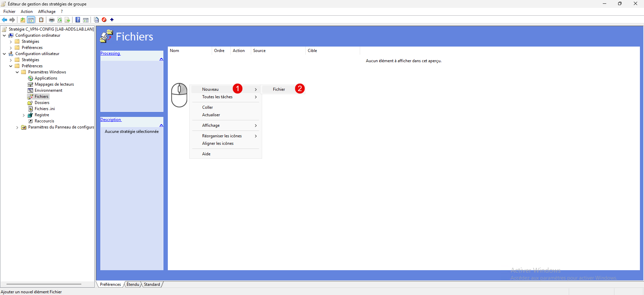Viewport: 644px width, 295px height.
Task: Expand the Registre tree node
Action: coord(23,115)
